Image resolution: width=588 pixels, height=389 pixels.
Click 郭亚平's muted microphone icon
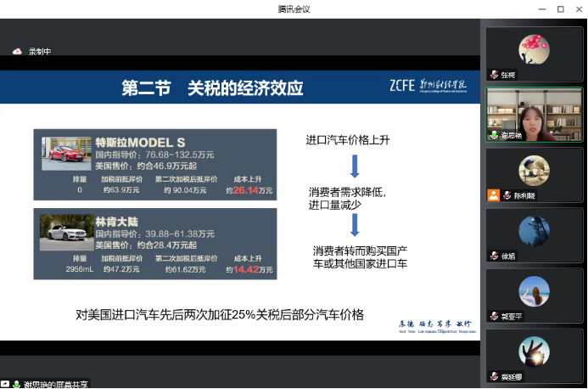click(494, 316)
